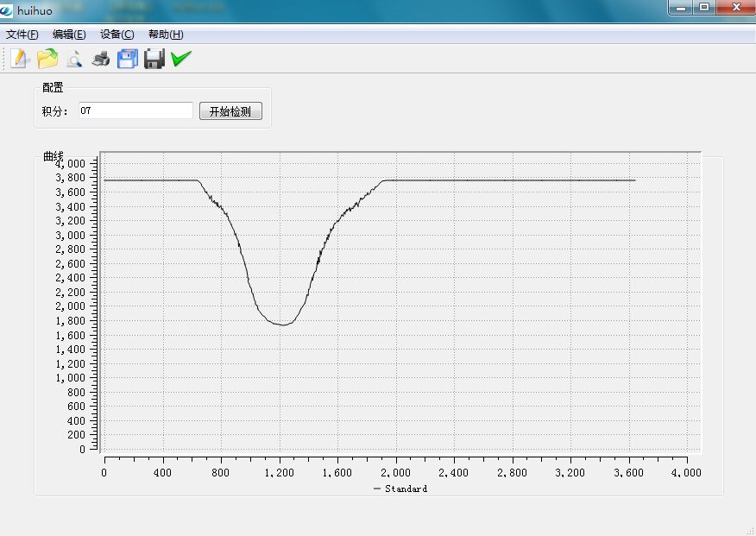This screenshot has height=536, width=756.
Task: Click the new document pencil icon
Action: pos(19,59)
